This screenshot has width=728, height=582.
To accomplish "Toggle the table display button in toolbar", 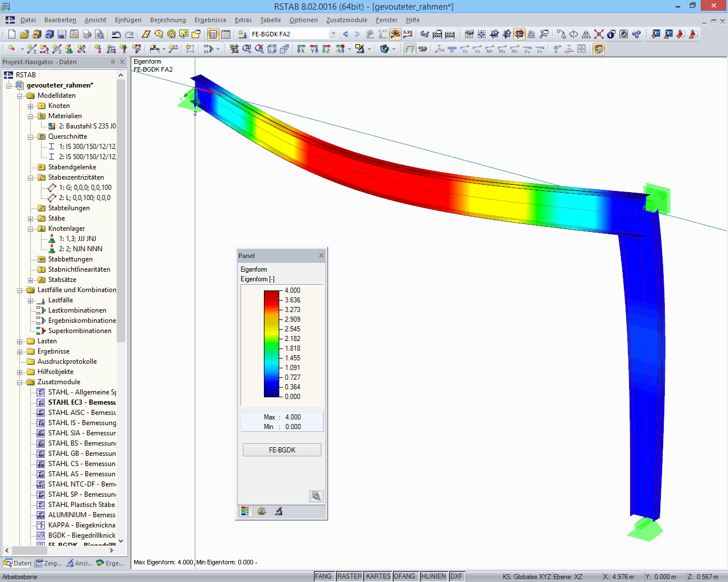I will [226, 34].
